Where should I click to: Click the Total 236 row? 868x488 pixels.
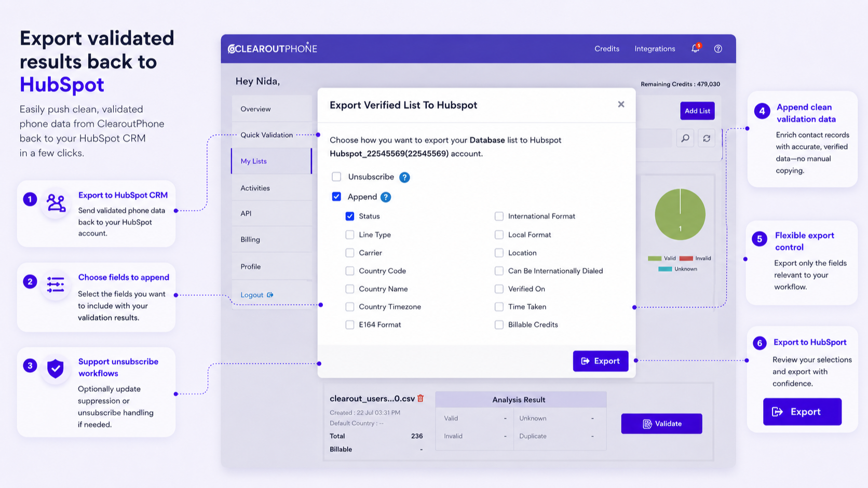[376, 436]
